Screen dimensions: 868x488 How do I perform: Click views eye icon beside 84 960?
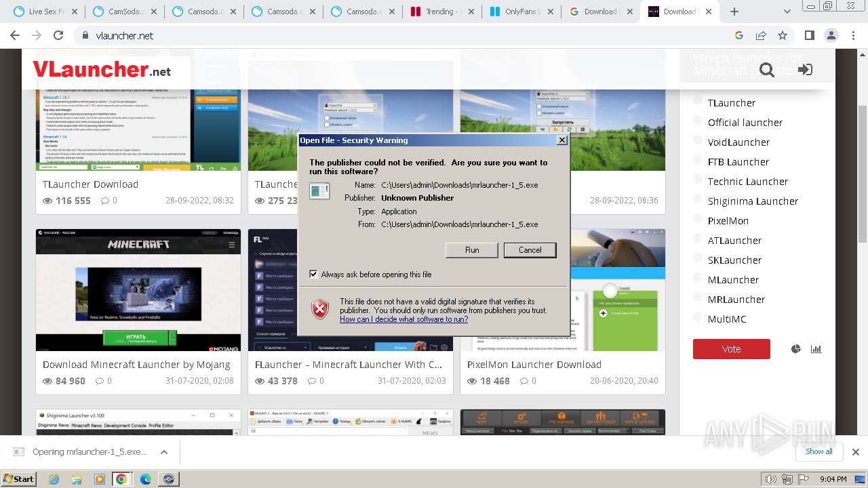[x=47, y=381]
